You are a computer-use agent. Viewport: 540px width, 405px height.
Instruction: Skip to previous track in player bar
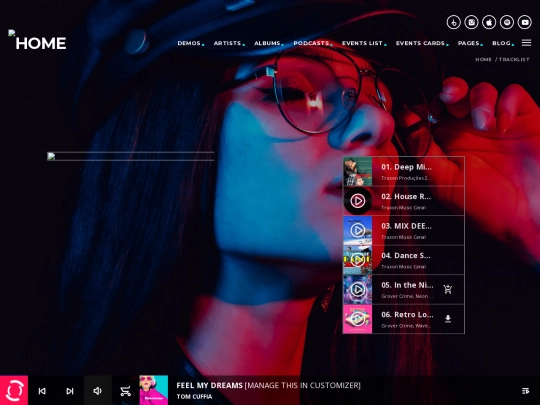[42, 391]
